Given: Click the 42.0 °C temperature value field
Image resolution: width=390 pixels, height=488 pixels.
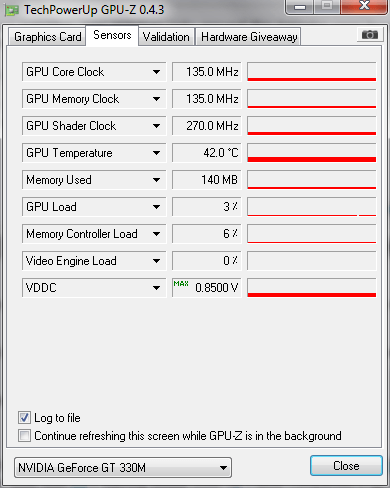Looking at the screenshot, I should coord(207,153).
